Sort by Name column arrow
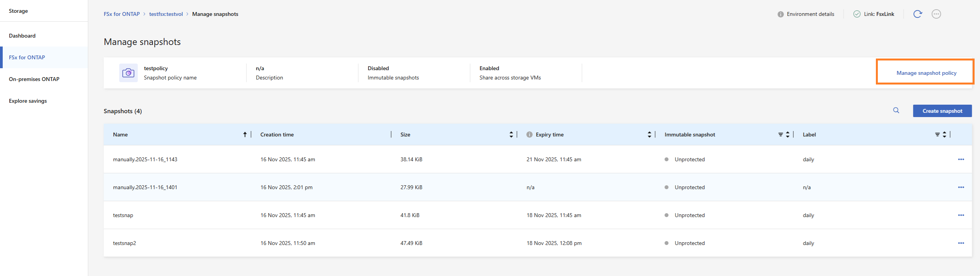Viewport: 980px width, 276px height. click(245, 135)
